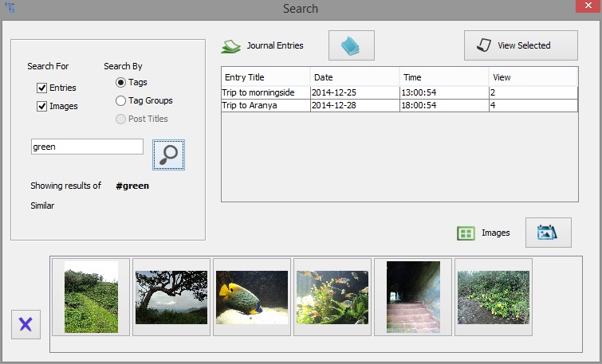Click the search text field containing green
The width and height of the screenshot is (602, 364).
pos(87,147)
